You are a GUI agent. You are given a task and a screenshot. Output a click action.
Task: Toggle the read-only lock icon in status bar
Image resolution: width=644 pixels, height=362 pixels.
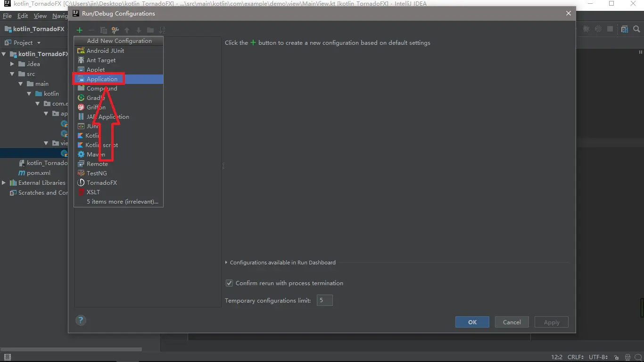coord(617,358)
